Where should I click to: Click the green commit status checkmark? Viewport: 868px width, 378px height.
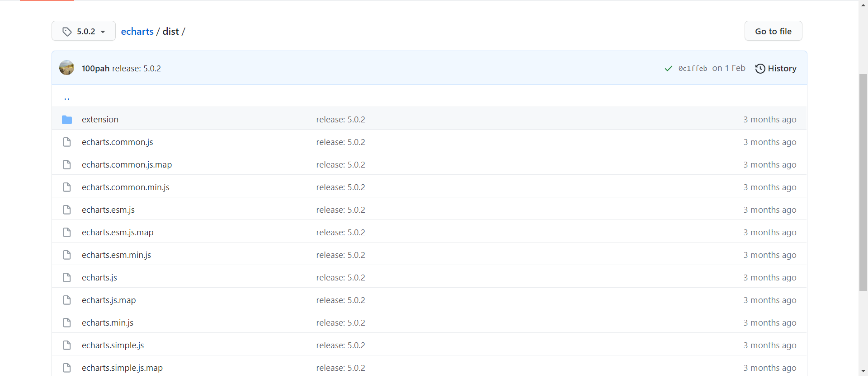669,69
